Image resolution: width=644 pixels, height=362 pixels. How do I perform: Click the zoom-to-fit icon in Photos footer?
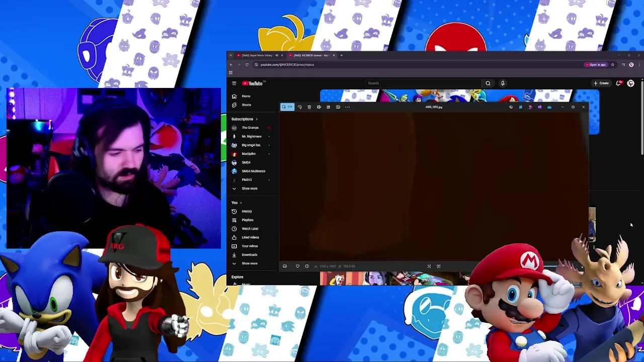tap(429, 266)
